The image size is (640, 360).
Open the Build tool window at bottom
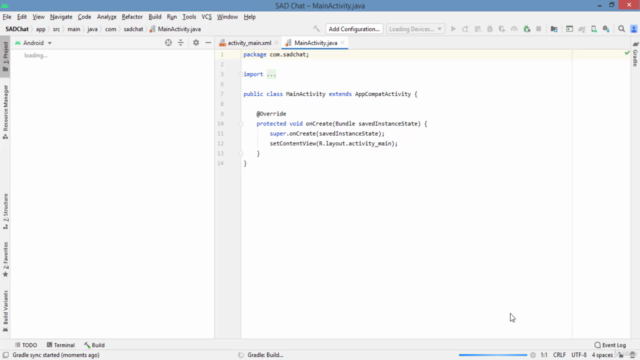coord(94,345)
